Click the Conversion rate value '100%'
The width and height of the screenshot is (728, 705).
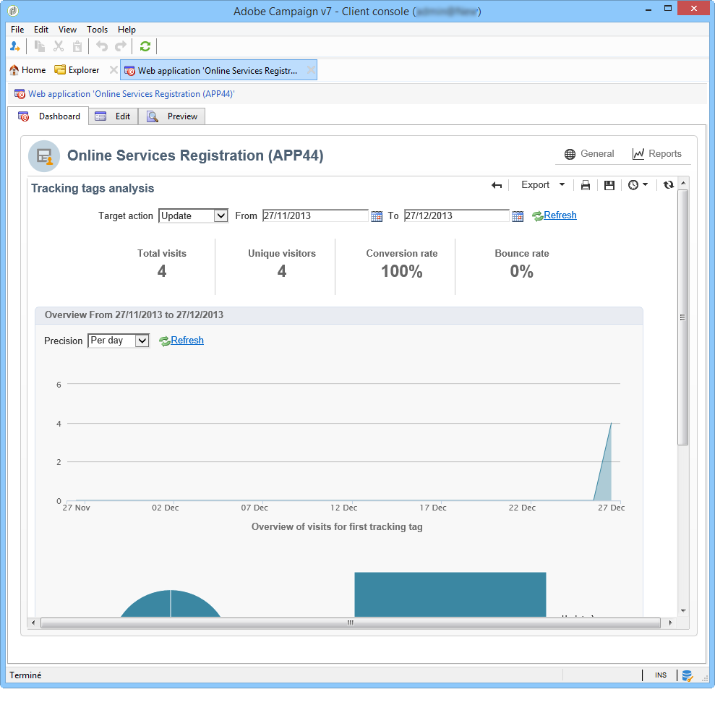[402, 271]
